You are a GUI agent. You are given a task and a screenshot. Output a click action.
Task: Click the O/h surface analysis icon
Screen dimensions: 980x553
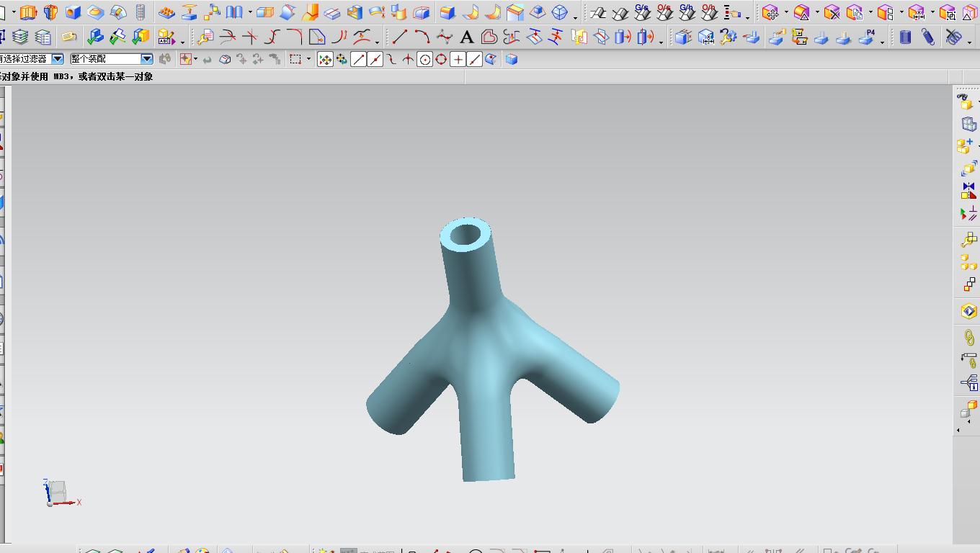(x=709, y=12)
